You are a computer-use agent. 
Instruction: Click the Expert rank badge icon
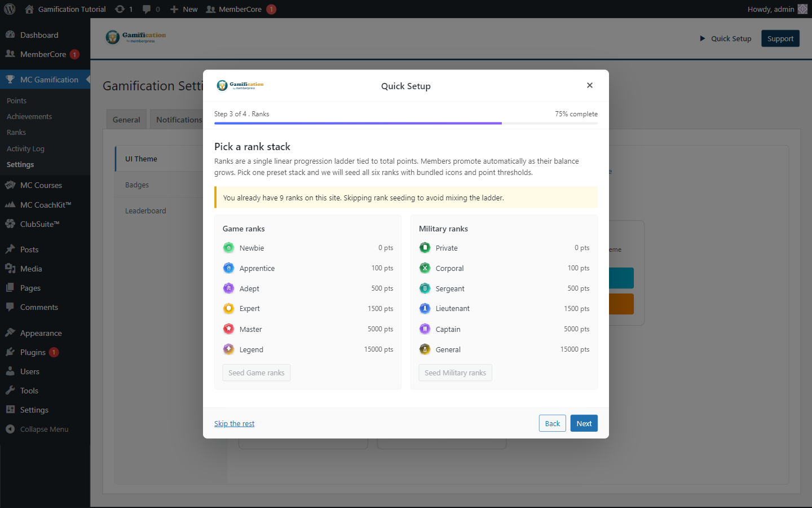[228, 309]
